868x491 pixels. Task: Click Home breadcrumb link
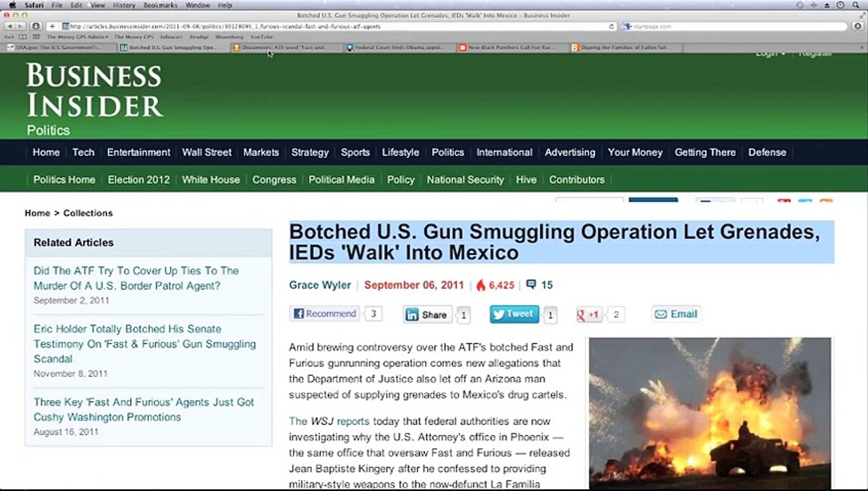point(37,213)
